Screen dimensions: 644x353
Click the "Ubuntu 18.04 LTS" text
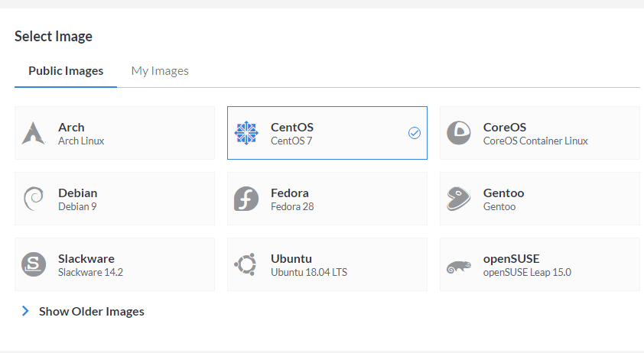tap(309, 272)
